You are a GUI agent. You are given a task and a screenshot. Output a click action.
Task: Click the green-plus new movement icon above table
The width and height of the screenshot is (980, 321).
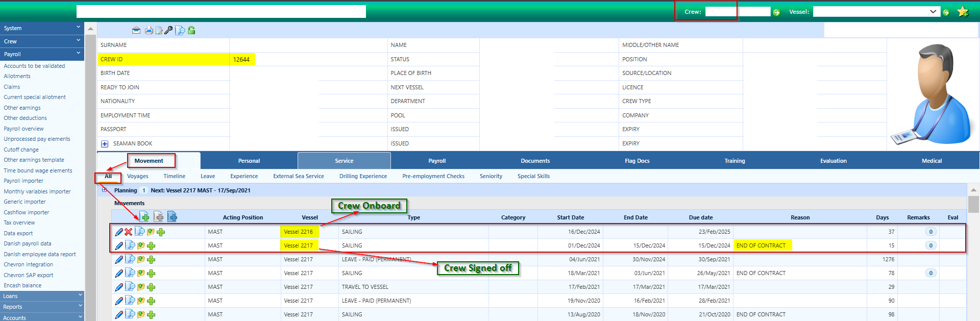point(145,217)
